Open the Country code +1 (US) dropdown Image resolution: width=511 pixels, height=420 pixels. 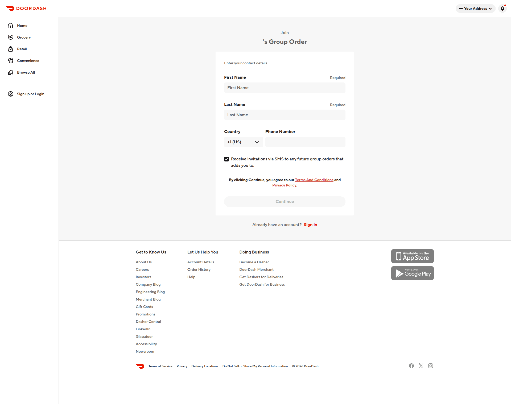[244, 142]
